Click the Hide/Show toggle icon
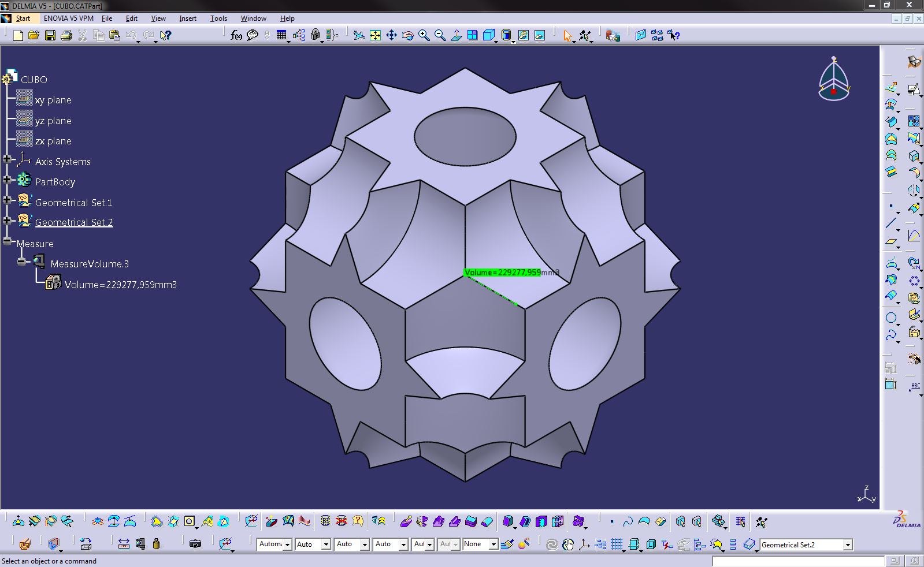 pos(523,36)
